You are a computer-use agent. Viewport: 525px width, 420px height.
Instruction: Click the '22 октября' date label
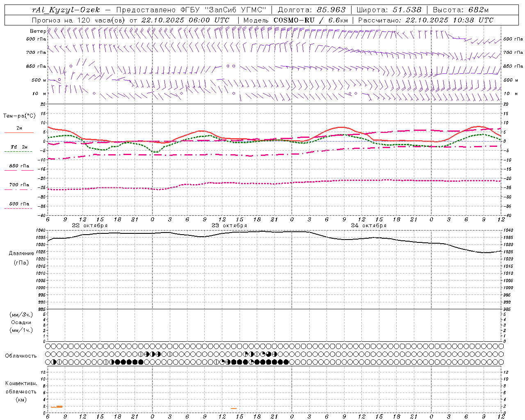coord(90,226)
